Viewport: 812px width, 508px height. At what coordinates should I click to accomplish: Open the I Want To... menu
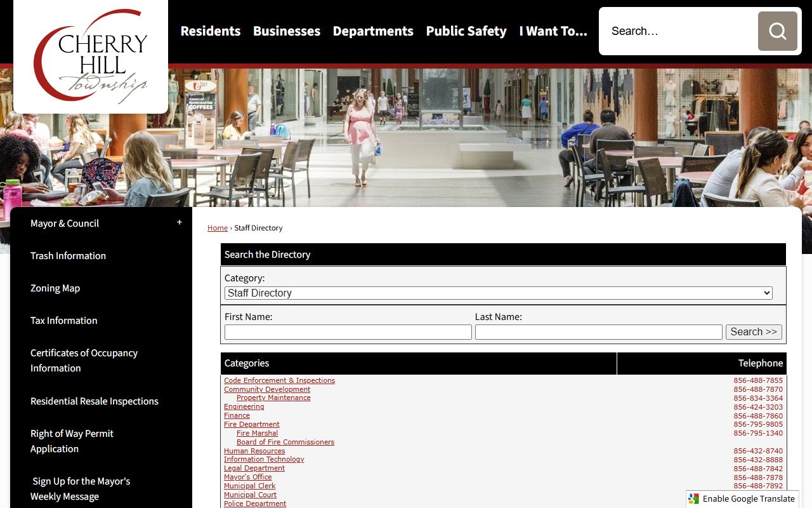[553, 31]
